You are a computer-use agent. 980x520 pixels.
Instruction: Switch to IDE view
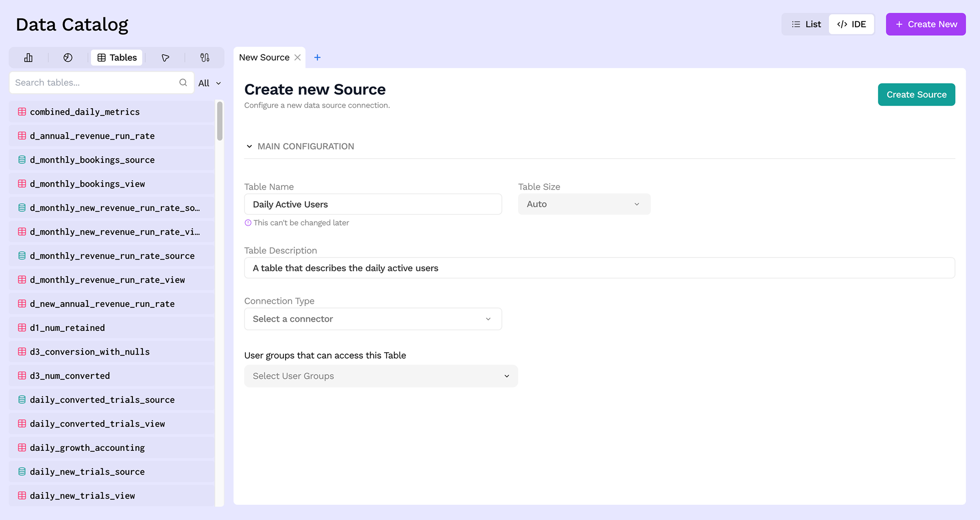coord(851,24)
